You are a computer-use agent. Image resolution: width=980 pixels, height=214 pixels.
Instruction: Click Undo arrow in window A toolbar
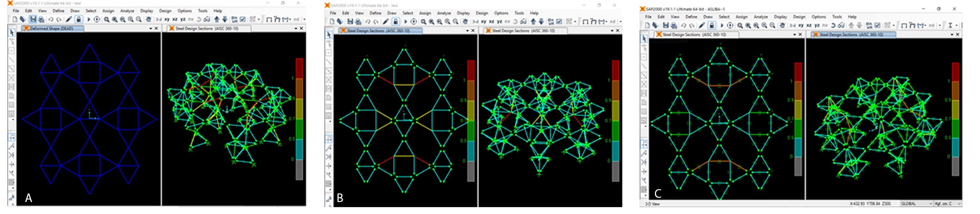pos(51,19)
